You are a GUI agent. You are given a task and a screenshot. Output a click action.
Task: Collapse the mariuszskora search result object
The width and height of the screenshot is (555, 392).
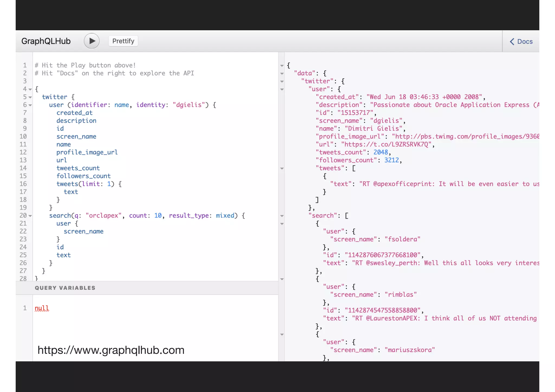point(282,334)
